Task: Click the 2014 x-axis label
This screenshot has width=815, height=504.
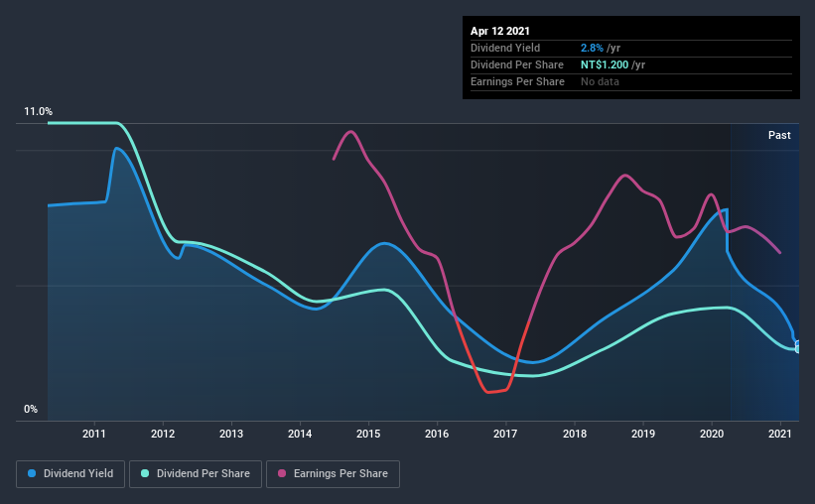Action: coord(300,434)
